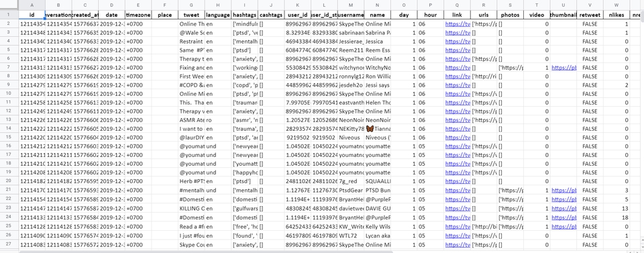Screen dimensions: 644x253
Task: Open the thumbnail link in row 23
Action: coord(564,208)
